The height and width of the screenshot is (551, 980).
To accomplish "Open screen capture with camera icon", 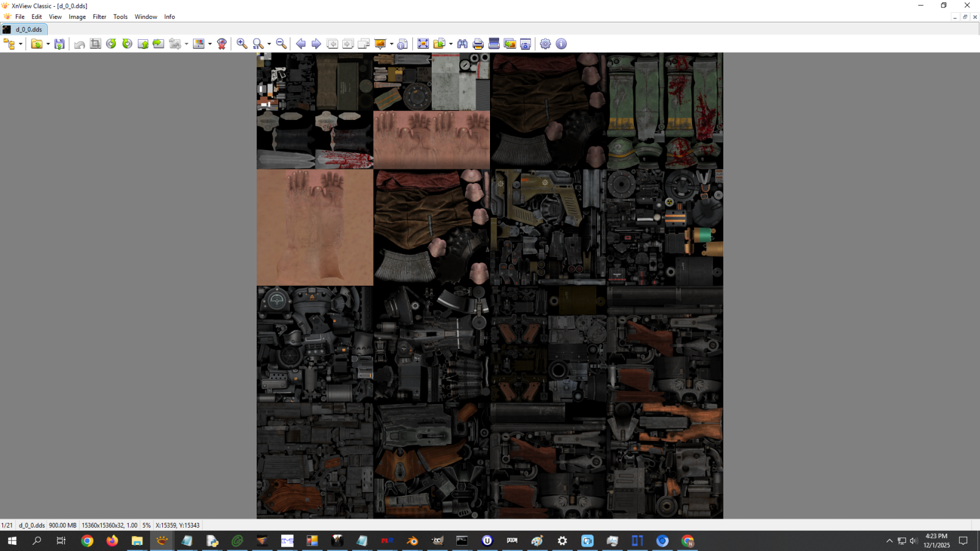I will coord(526,44).
